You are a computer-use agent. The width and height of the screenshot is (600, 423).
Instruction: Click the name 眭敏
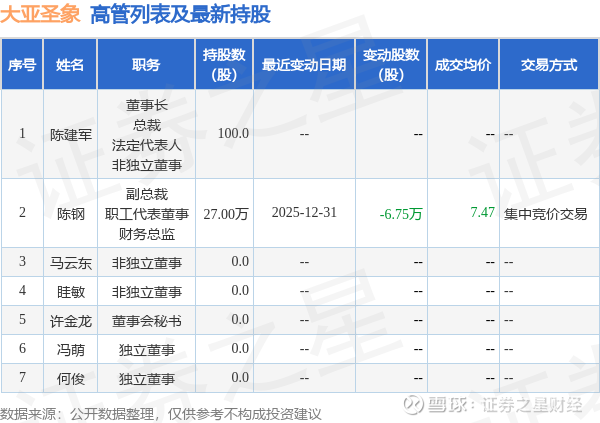click(71, 292)
